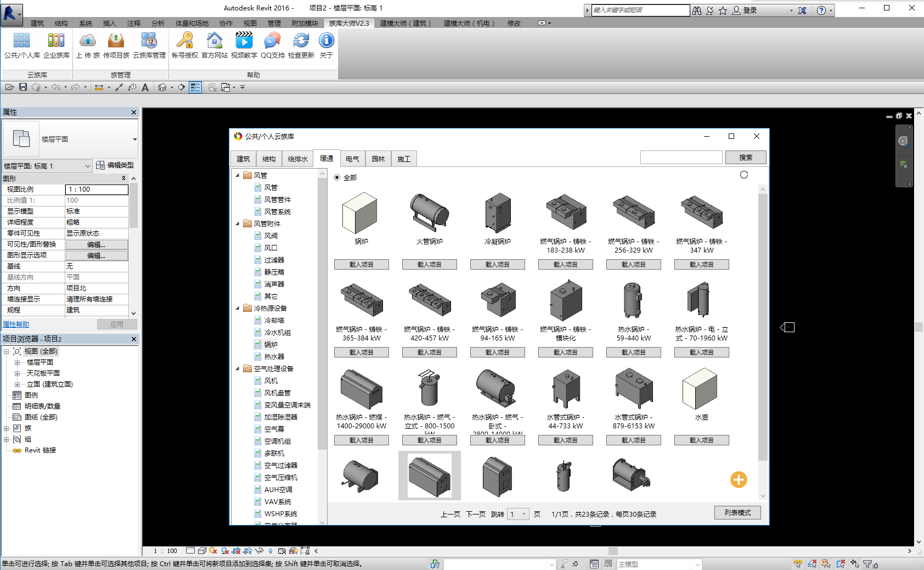Image resolution: width=924 pixels, height=570 pixels.
Task: Click 载入项目 under 冷凝锅炉
Action: pyautogui.click(x=497, y=265)
